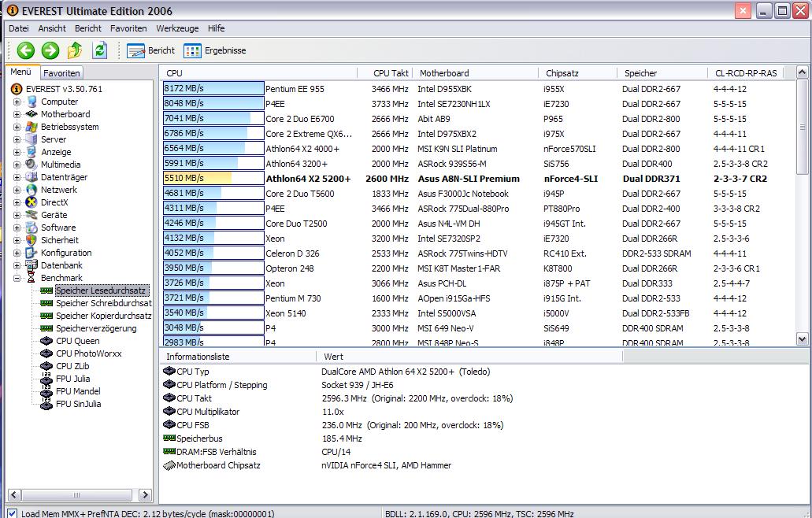Select the Multimedia tree icon
The width and height of the screenshot is (812, 518).
point(32,165)
